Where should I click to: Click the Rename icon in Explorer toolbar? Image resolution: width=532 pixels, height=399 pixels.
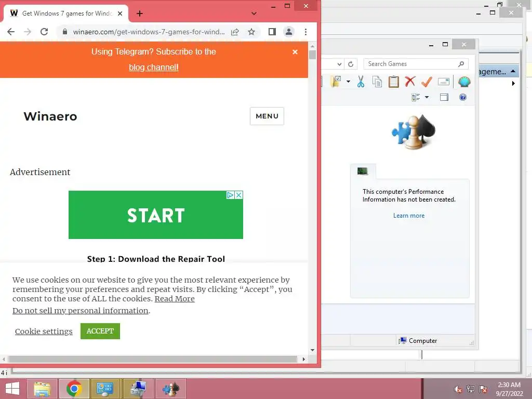(444, 82)
